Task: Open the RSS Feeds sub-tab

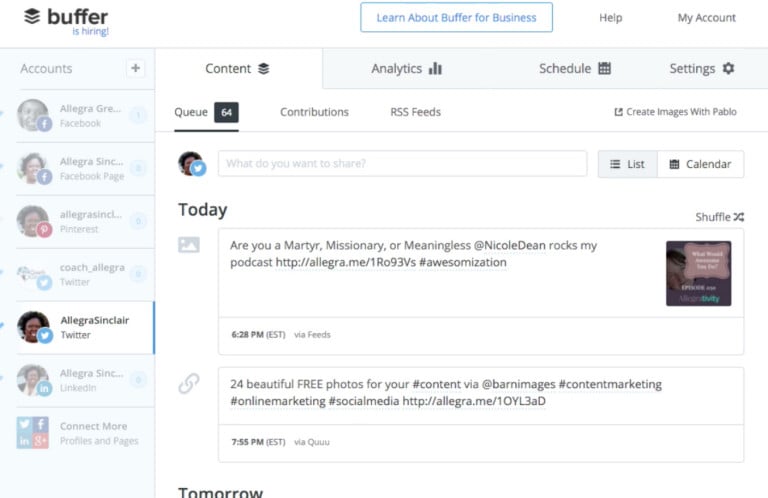Action: [x=415, y=112]
